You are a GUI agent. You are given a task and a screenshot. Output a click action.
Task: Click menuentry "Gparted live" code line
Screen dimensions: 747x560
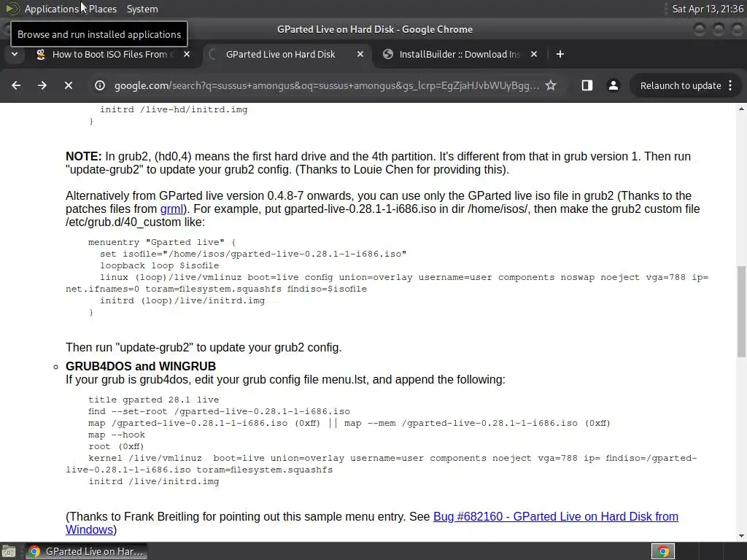click(x=161, y=242)
